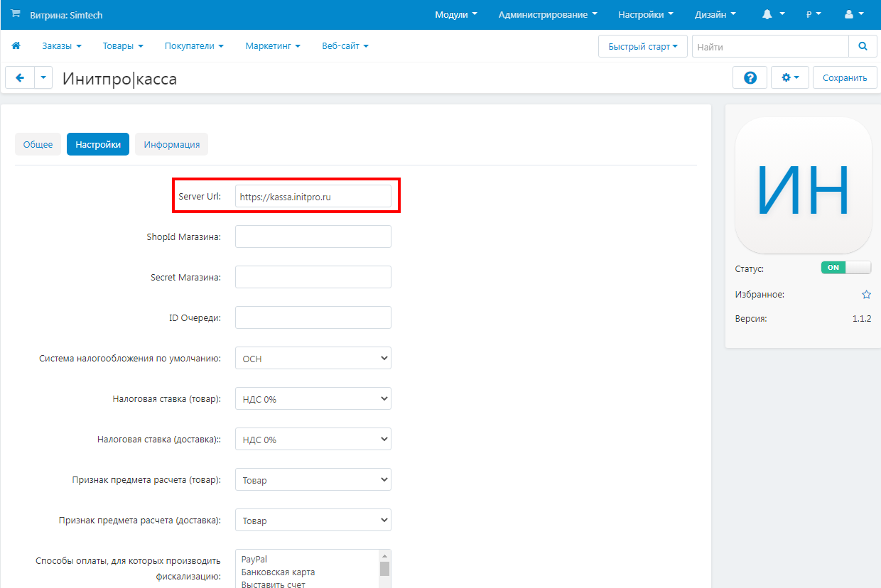The width and height of the screenshot is (881, 588).
Task: Click the payment methods list scrollbar
Action: point(384,569)
